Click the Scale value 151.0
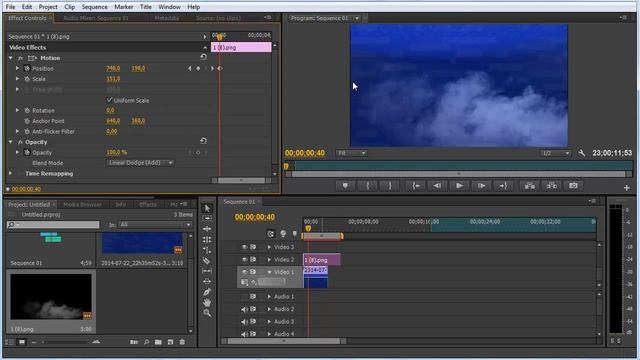Image resolution: width=640 pixels, height=360 pixels. pyautogui.click(x=113, y=79)
